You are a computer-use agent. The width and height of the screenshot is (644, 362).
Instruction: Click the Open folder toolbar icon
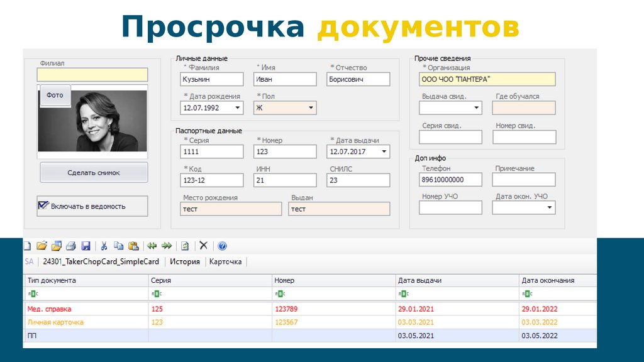pyautogui.click(x=42, y=246)
